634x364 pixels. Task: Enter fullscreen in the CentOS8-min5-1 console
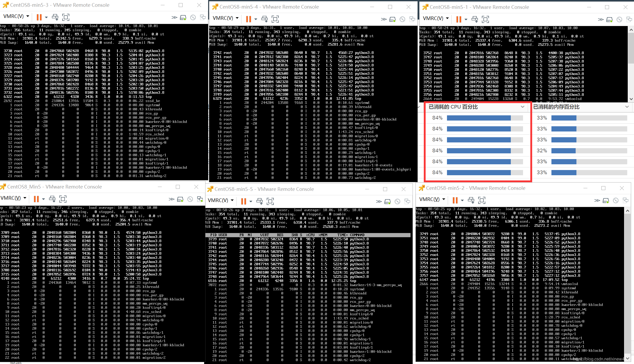(x=486, y=19)
